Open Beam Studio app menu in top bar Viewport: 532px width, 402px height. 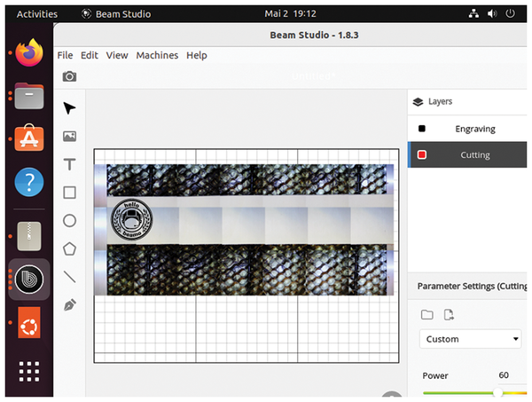click(116, 14)
